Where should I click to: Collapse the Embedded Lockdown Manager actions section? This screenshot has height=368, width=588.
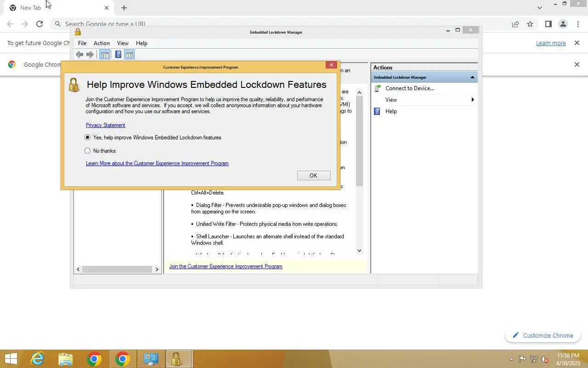tap(472, 77)
